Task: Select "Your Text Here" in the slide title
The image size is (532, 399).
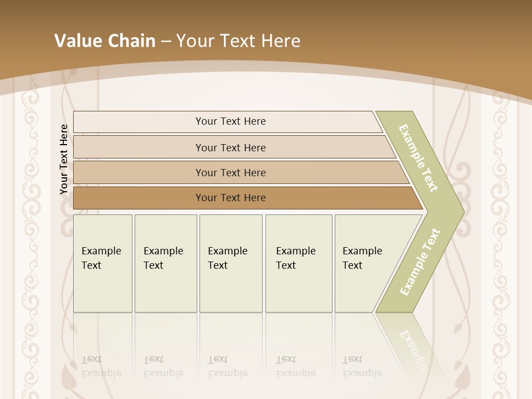Action: pyautogui.click(x=238, y=41)
